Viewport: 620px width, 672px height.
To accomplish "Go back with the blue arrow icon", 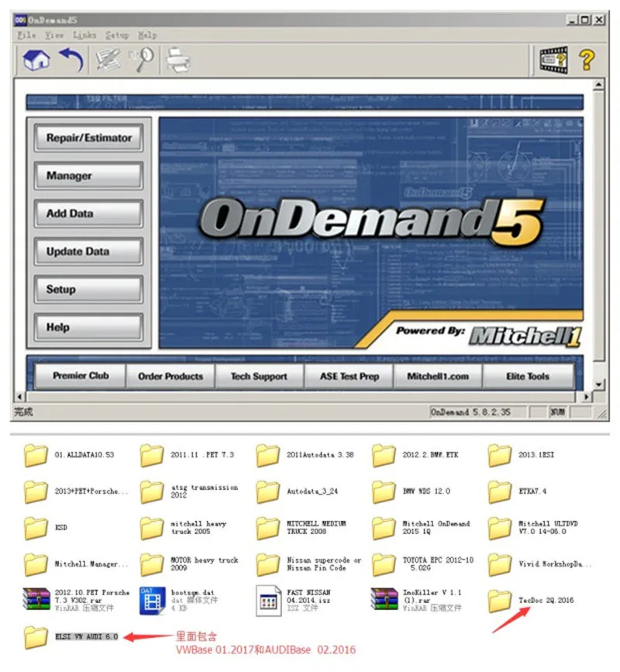I will 71,59.
